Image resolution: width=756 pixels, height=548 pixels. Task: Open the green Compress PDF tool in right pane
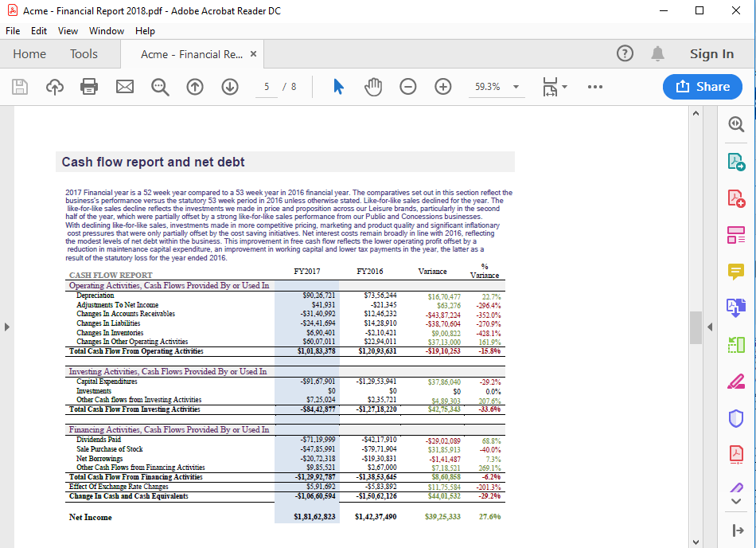point(736,344)
